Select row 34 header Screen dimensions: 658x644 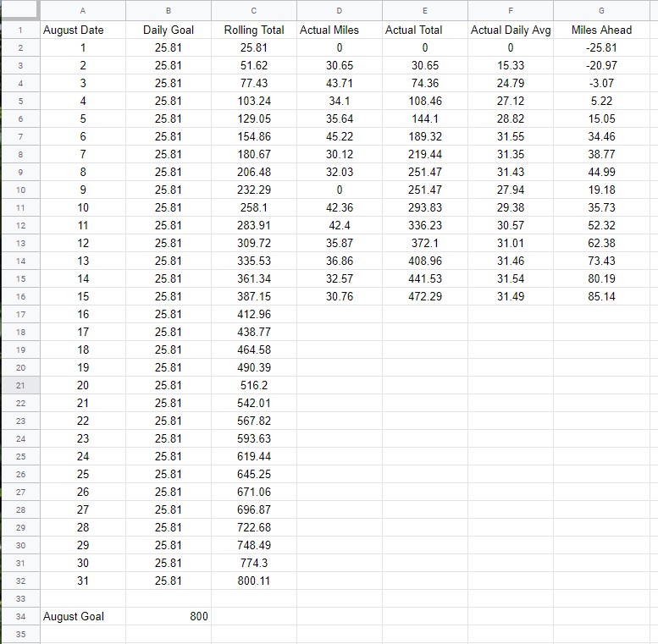(20, 616)
